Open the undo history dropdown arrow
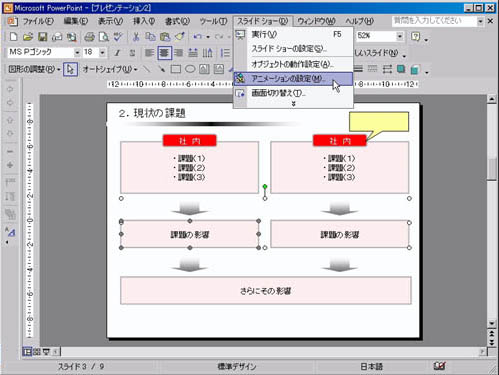 coord(208,37)
